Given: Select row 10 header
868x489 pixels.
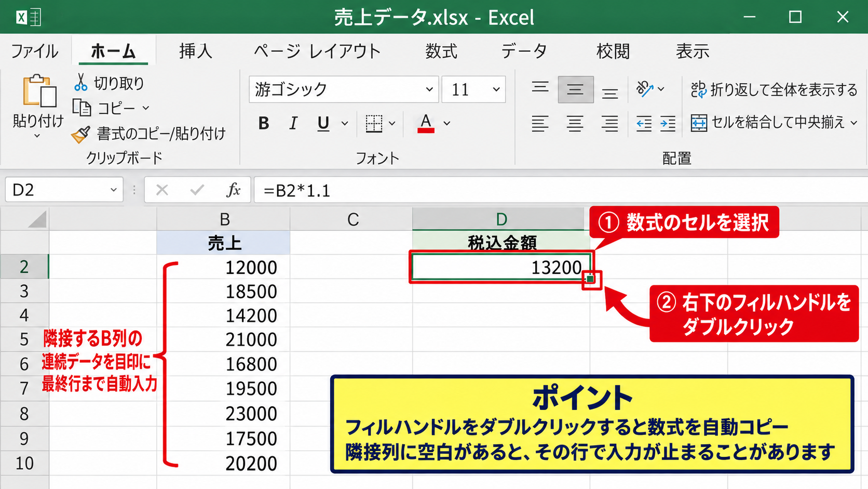Looking at the screenshot, I should [24, 463].
